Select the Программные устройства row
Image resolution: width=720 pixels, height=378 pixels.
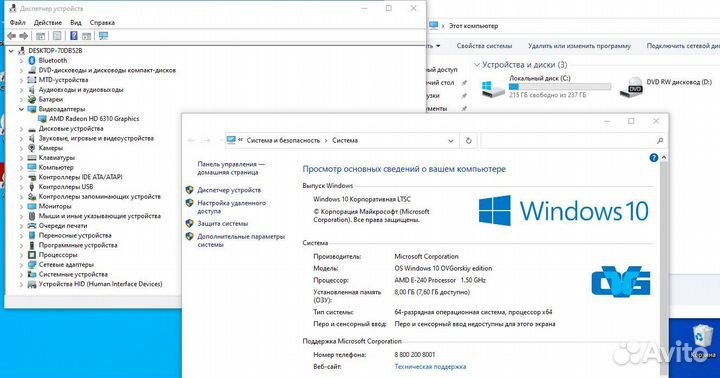click(x=78, y=245)
